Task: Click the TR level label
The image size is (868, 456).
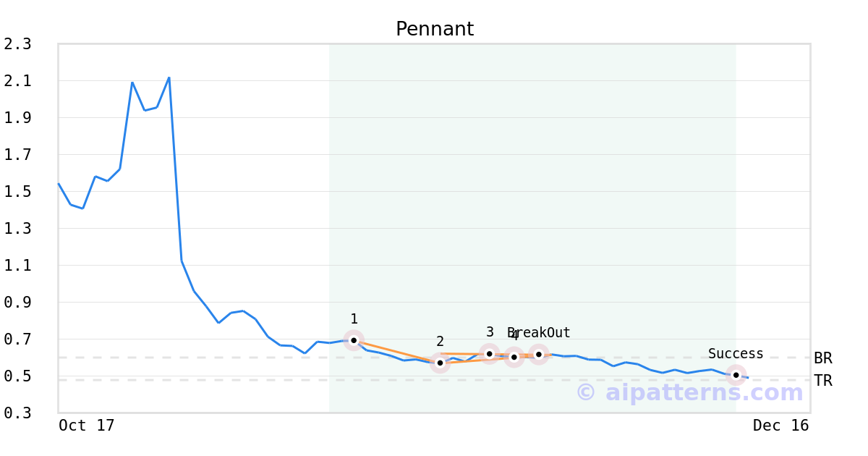Action: (x=822, y=381)
